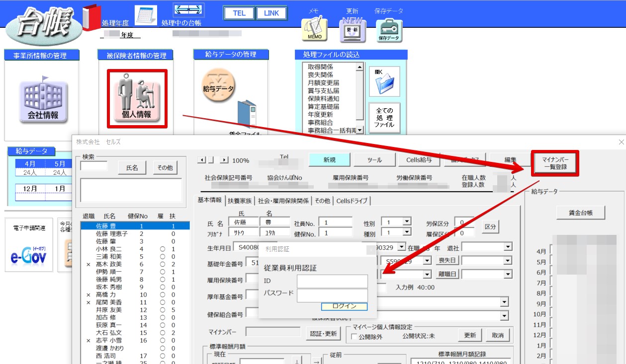Expand dropdown right of 喪失日 button
The width and height of the screenshot is (626, 364).
(507, 260)
